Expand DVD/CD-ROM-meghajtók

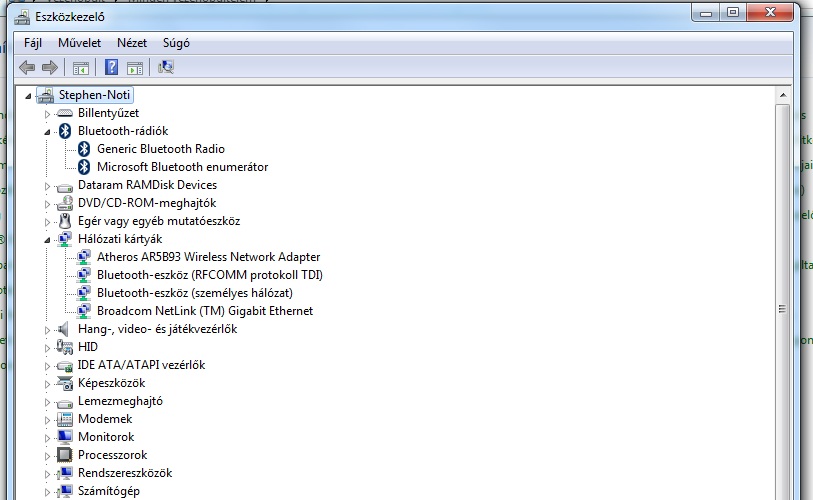47,204
